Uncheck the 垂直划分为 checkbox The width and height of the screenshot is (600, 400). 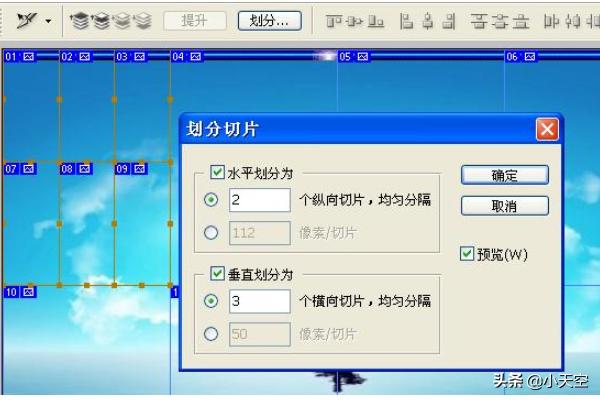[218, 274]
